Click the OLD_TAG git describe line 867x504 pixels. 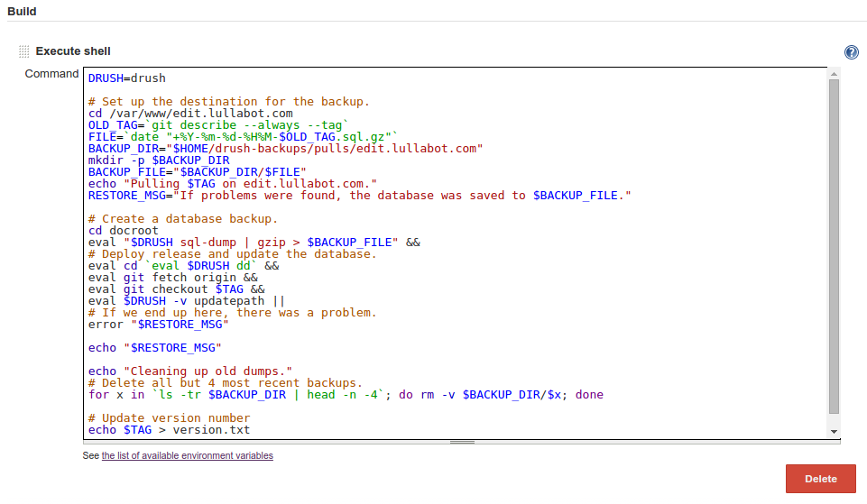click(x=218, y=125)
